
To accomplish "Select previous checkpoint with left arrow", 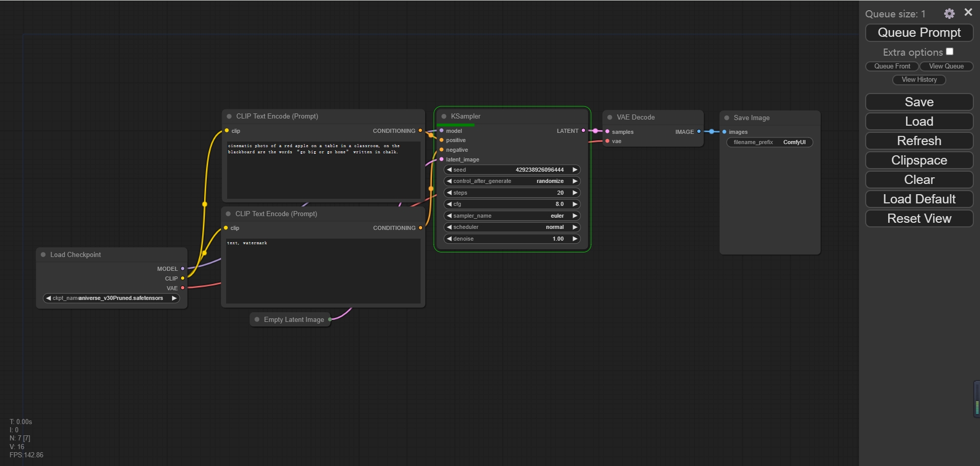I will [x=48, y=298].
